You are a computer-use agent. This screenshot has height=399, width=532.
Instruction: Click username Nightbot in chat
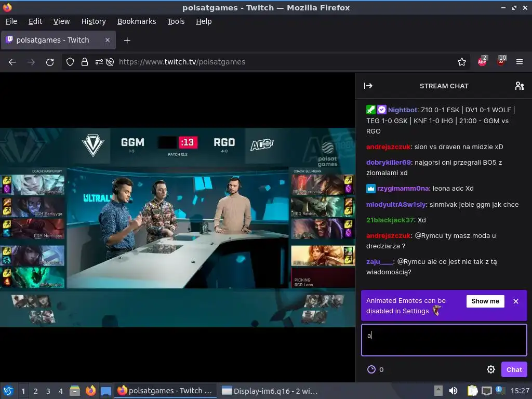(x=403, y=110)
